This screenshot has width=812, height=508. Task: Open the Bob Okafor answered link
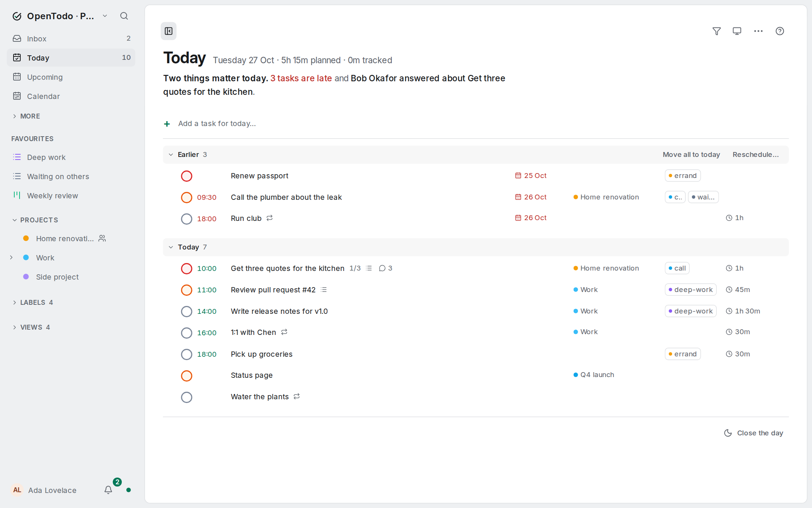point(334,85)
